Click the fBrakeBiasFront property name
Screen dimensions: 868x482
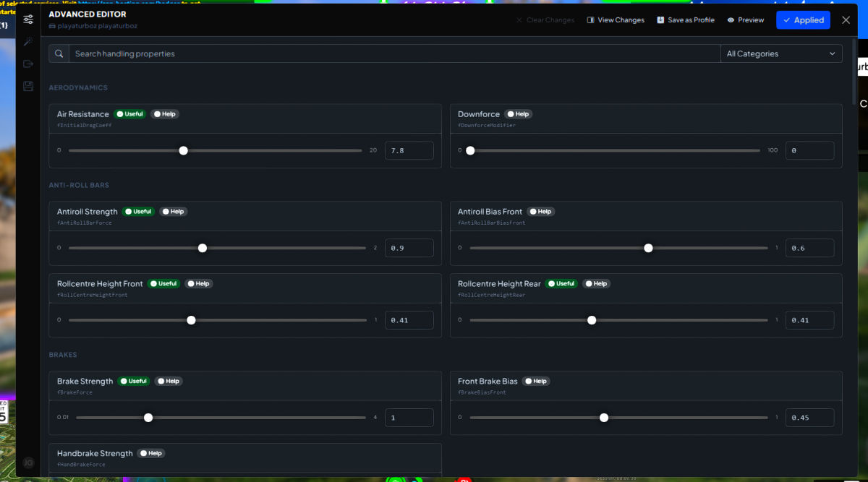coord(482,392)
